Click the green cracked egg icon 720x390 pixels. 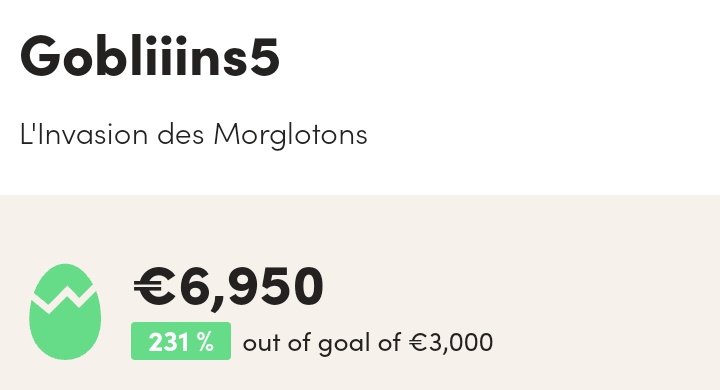(65, 311)
